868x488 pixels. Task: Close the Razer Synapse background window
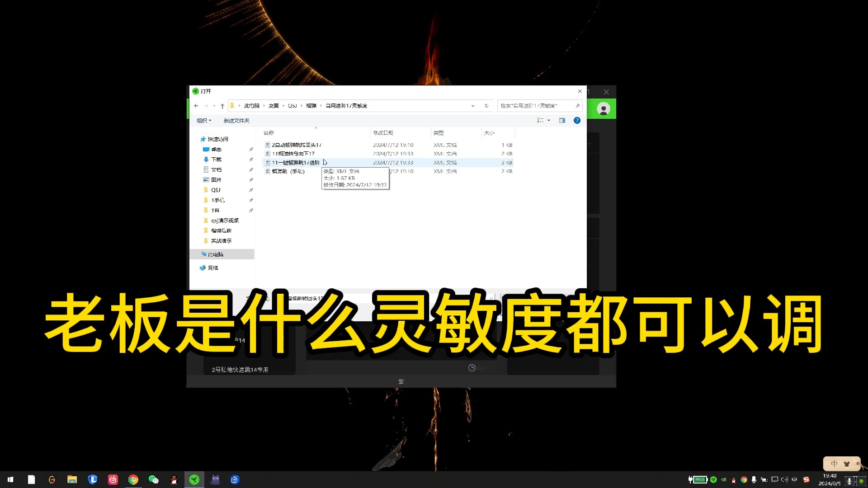click(606, 92)
